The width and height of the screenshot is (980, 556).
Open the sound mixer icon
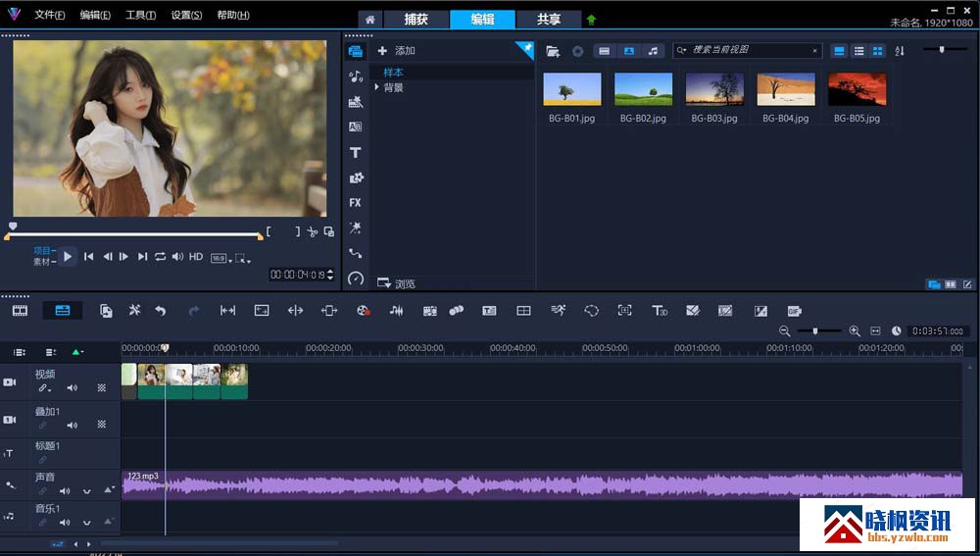[396, 310]
